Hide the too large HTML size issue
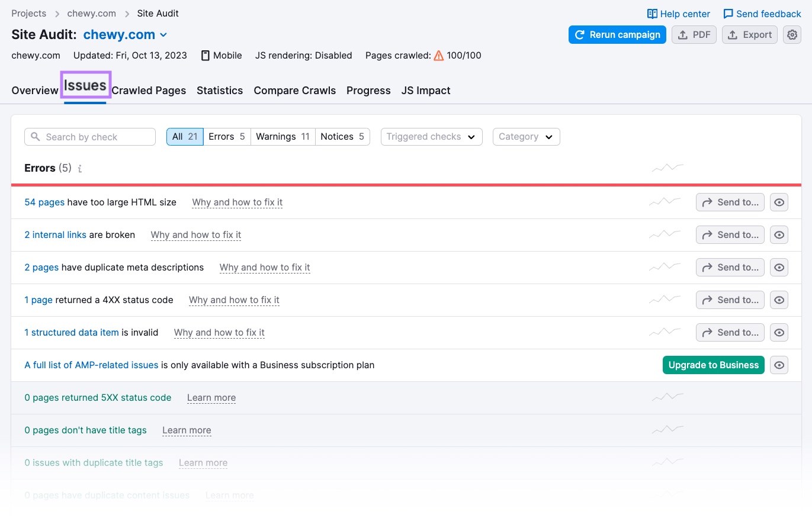The width and height of the screenshot is (812, 518). [779, 202]
